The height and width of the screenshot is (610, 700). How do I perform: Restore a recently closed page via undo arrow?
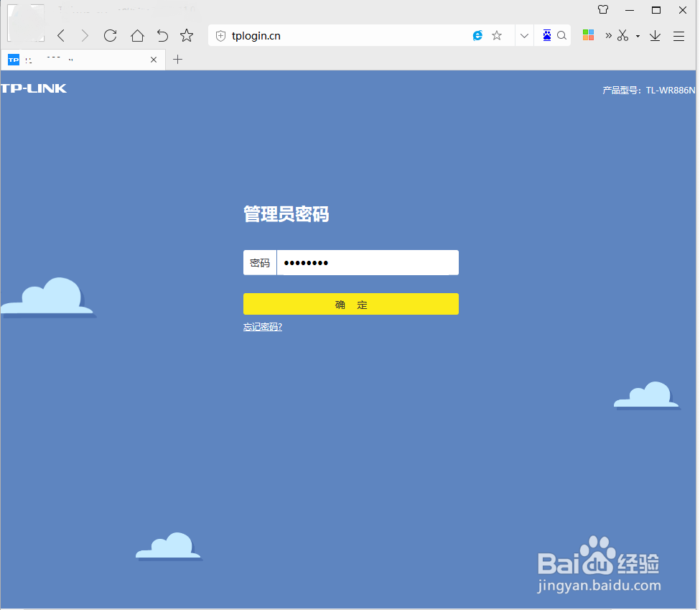(162, 34)
